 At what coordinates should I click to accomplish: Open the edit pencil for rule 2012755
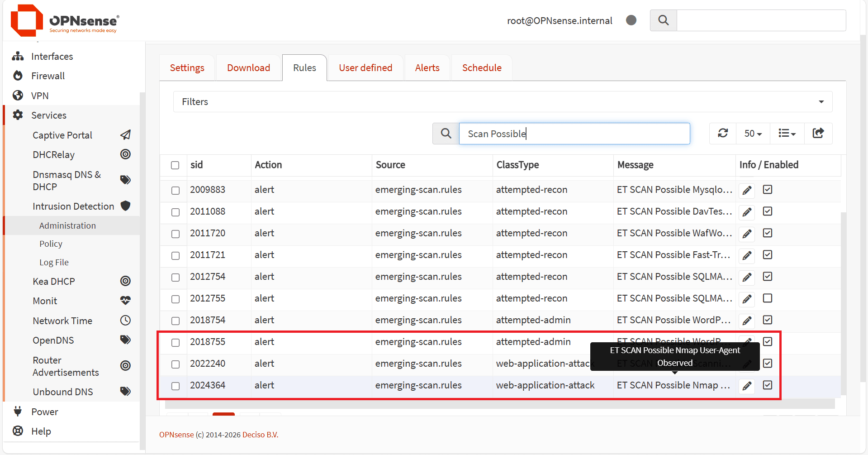pos(747,299)
